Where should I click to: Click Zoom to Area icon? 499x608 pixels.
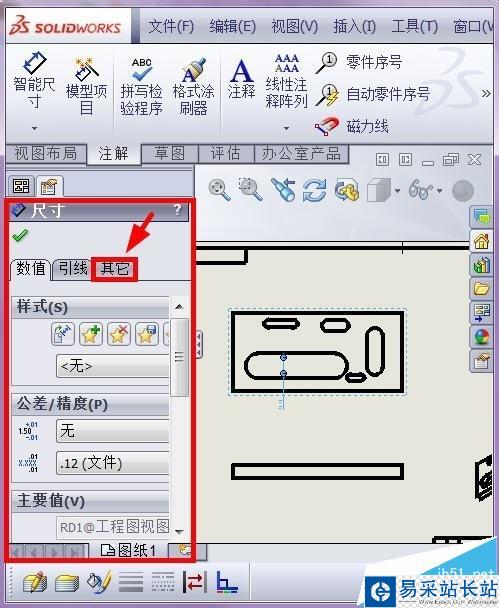(x=250, y=190)
